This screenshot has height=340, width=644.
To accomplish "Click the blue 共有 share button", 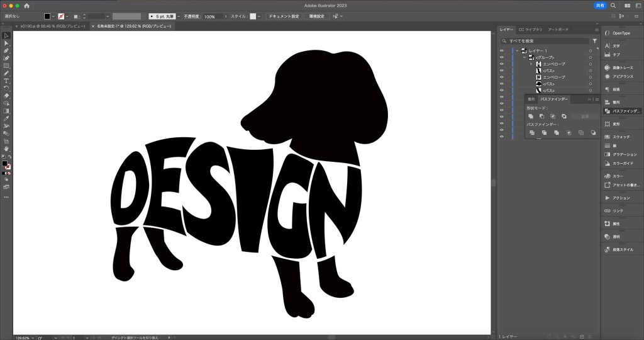I will click(x=600, y=6).
